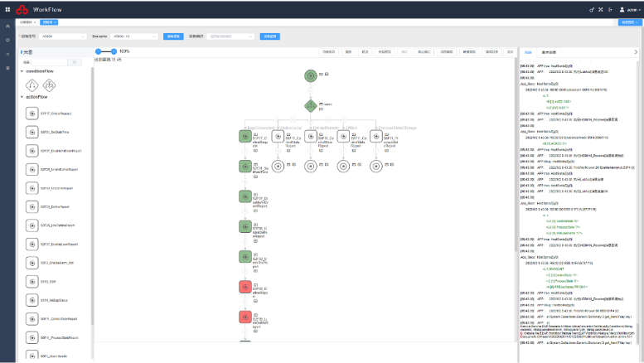Open the empty placeholder dropdown in filter bar

pos(230,36)
